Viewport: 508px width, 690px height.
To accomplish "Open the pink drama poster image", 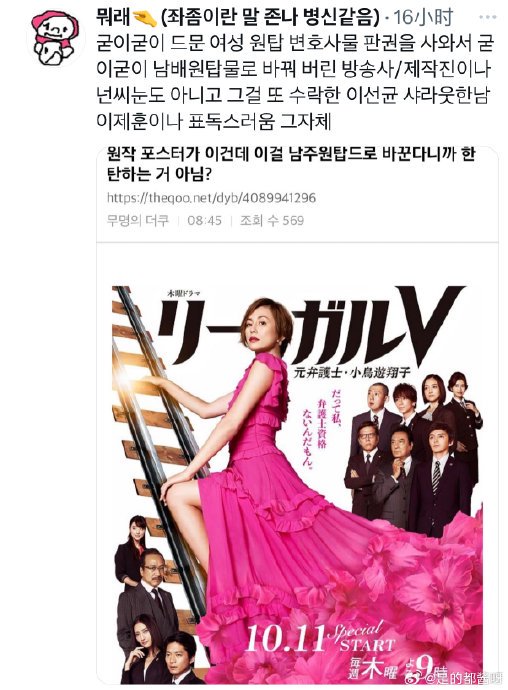I will point(298,484).
